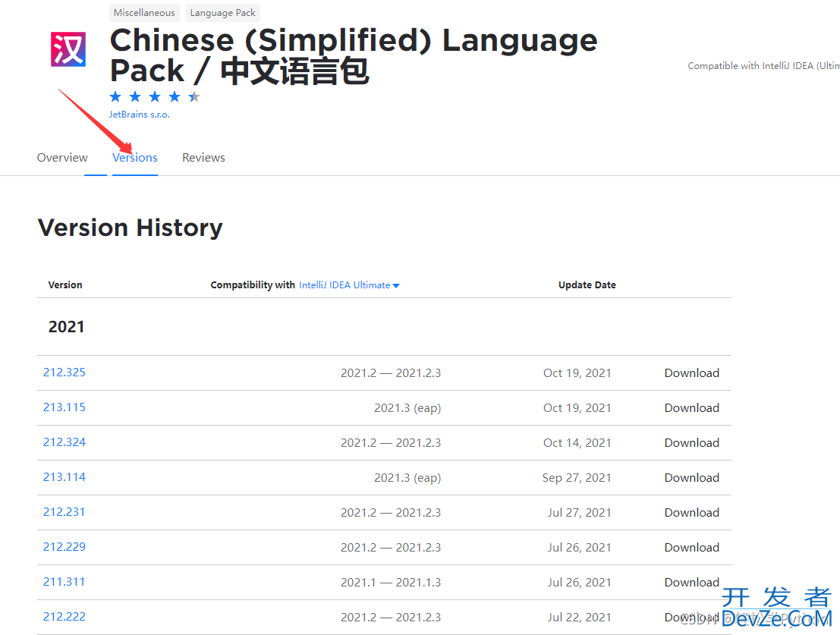Download version 212.325
The image size is (840, 635).
(x=691, y=373)
